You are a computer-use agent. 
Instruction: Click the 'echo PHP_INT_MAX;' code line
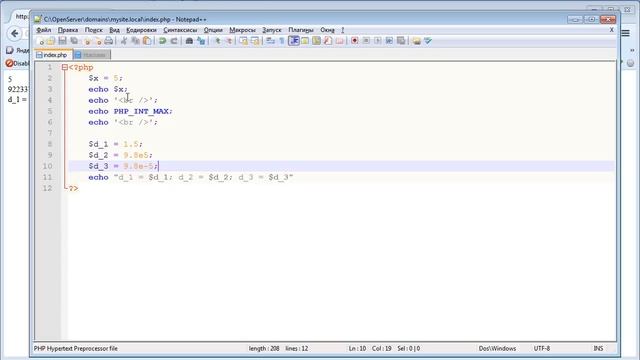pos(130,111)
